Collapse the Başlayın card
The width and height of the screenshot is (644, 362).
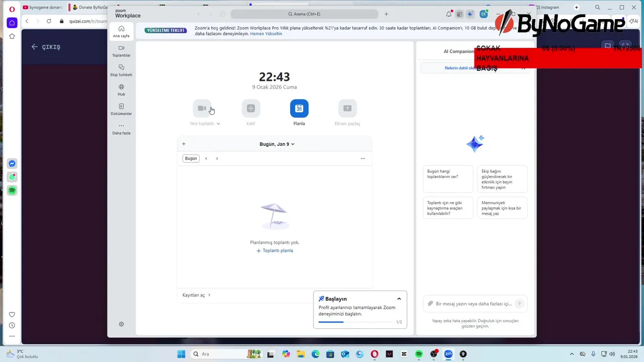pos(399,299)
